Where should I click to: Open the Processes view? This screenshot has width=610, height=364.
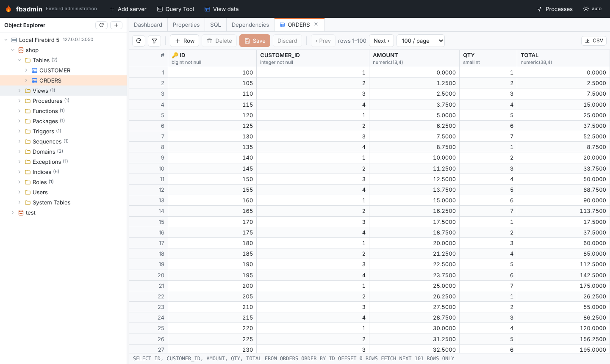[555, 9]
